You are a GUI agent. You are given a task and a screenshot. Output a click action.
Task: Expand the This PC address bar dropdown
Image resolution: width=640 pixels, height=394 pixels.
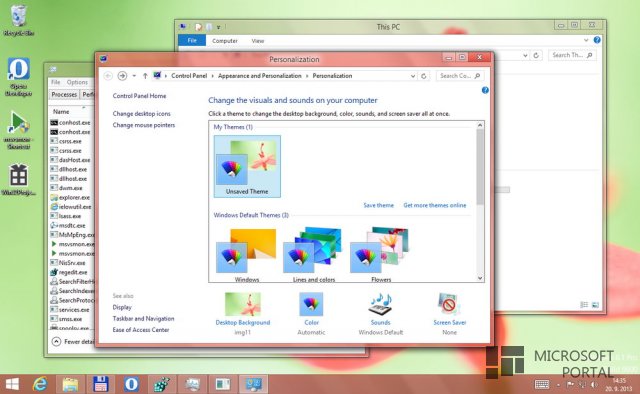pyautogui.click(x=525, y=55)
